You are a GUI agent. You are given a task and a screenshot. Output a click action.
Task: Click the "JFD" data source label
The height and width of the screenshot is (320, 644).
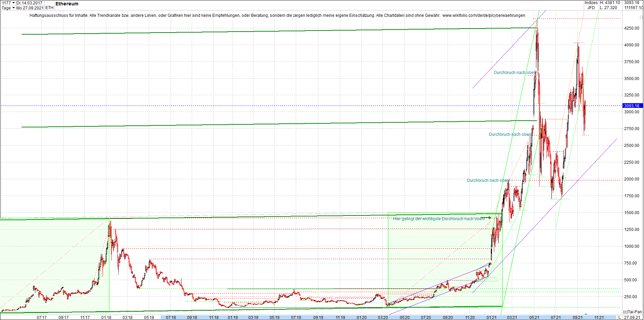point(591,7)
